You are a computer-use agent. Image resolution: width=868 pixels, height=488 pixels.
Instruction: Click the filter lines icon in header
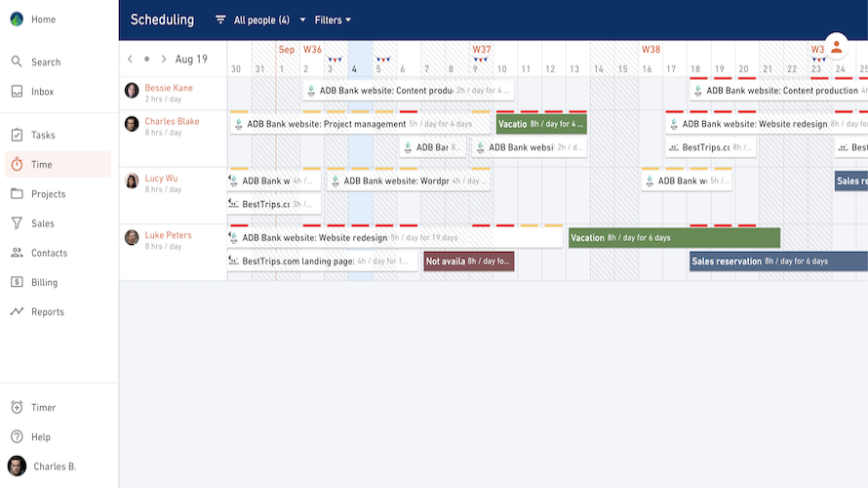click(220, 20)
